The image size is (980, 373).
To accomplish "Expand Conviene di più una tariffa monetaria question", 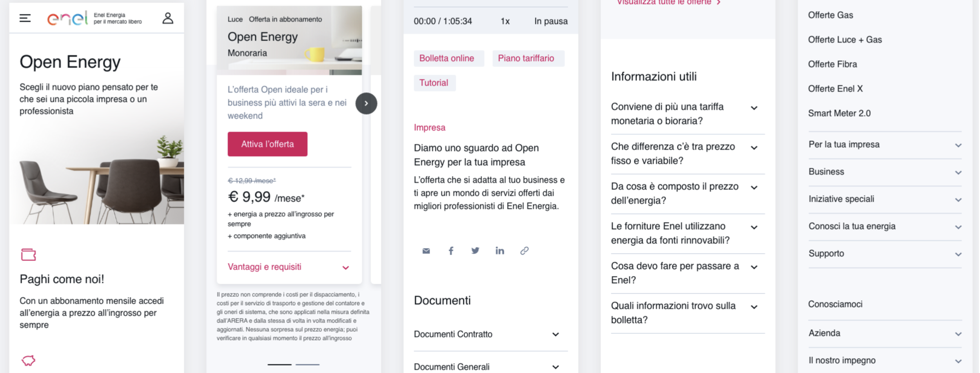I will tap(688, 114).
